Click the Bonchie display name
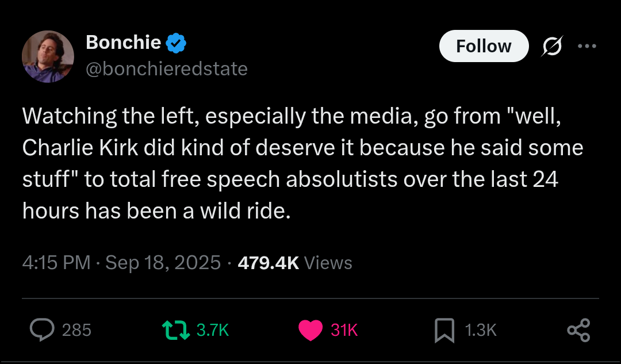621x364 pixels. coord(123,42)
